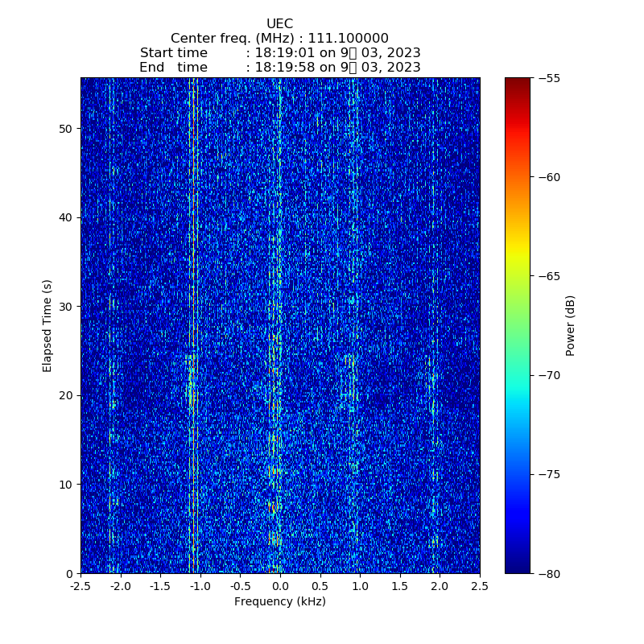Click the 0.0 frequency tick label
Screen dimensions: 644x644
pos(279,587)
